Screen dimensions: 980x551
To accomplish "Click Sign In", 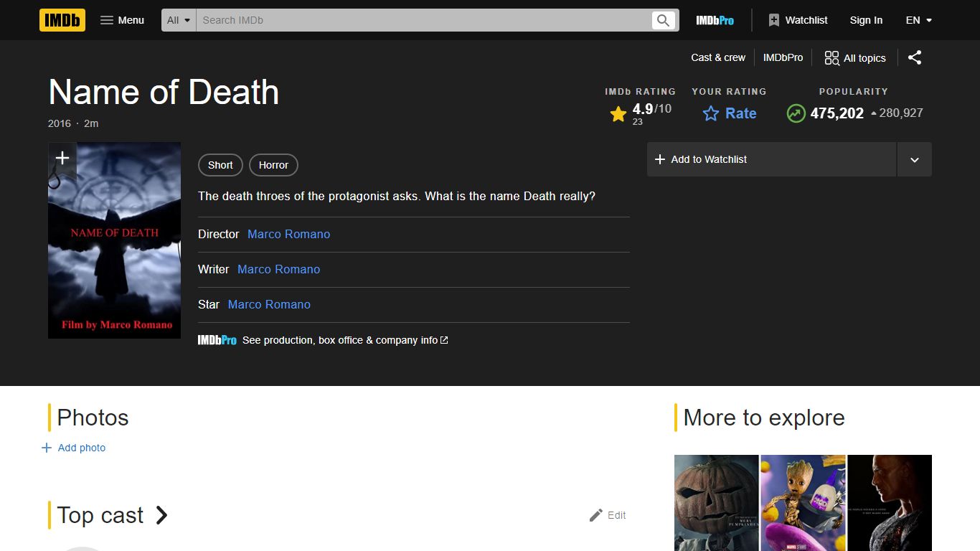I will 866,20.
